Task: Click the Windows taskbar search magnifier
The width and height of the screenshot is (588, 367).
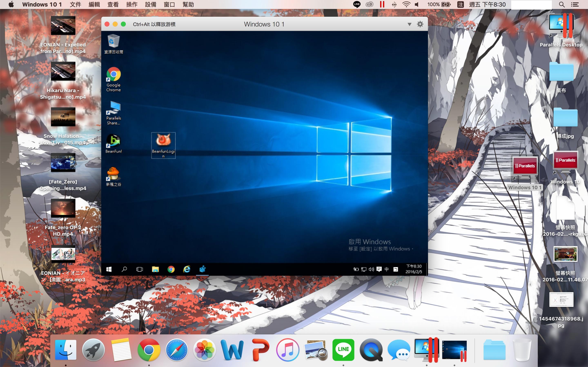Action: 124,269
